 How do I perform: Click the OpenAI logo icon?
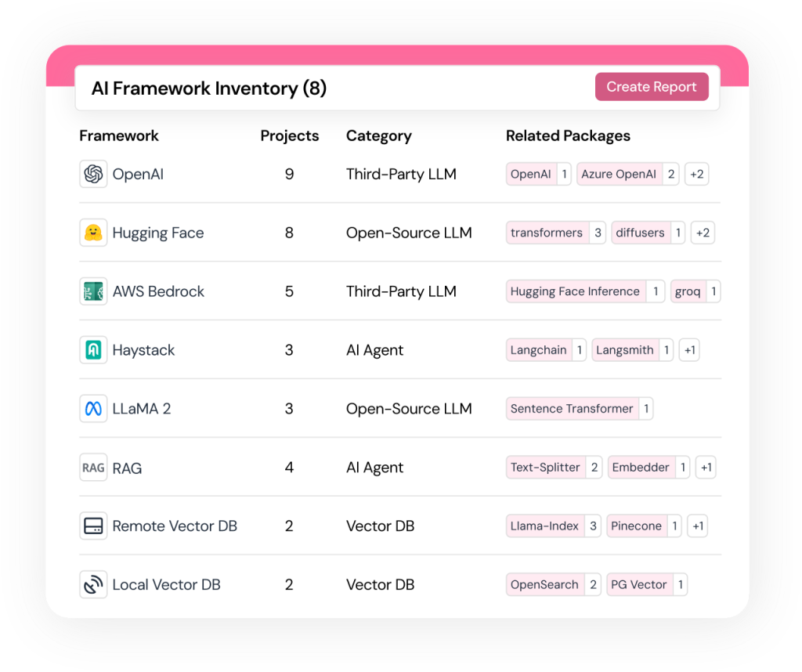[x=93, y=174]
